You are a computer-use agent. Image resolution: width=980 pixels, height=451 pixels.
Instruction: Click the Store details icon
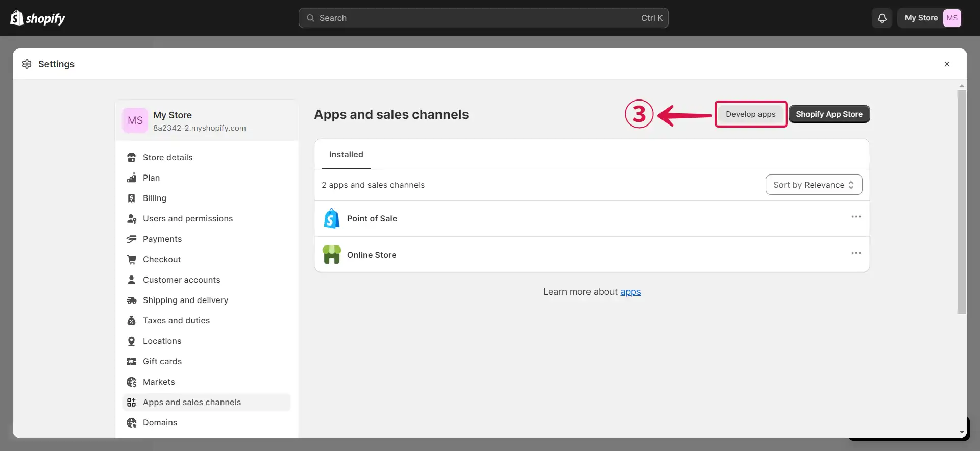tap(132, 157)
